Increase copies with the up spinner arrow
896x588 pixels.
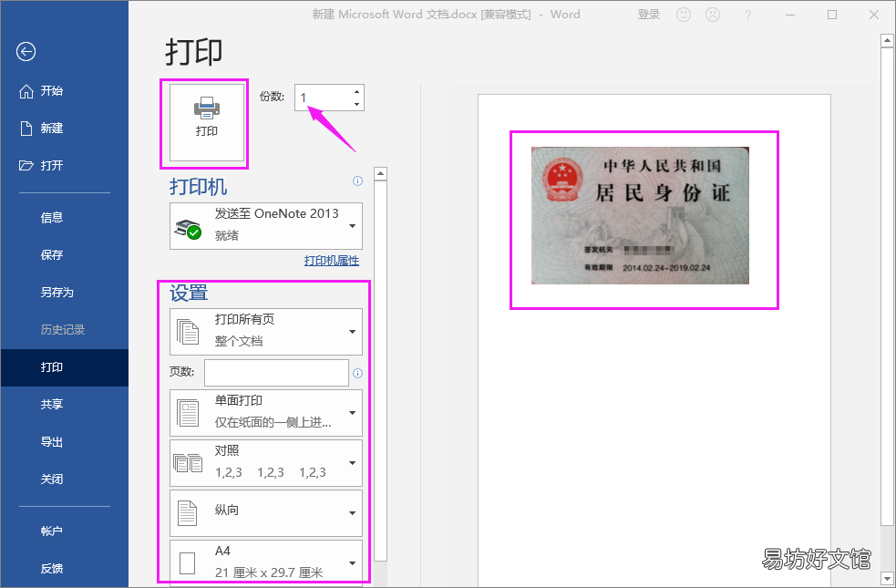pyautogui.click(x=356, y=91)
